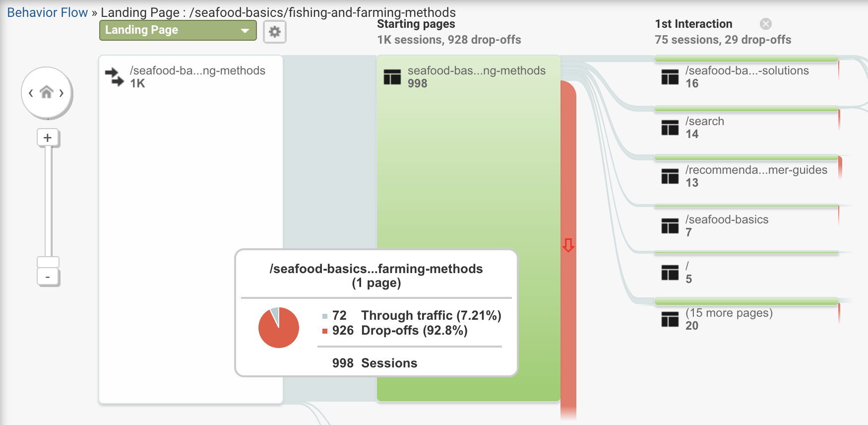The image size is (868, 425).
Task: Pan right with the navigation arrow
Action: [62, 93]
